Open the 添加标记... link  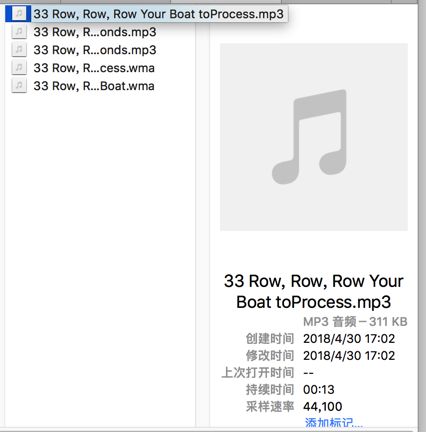point(334,423)
